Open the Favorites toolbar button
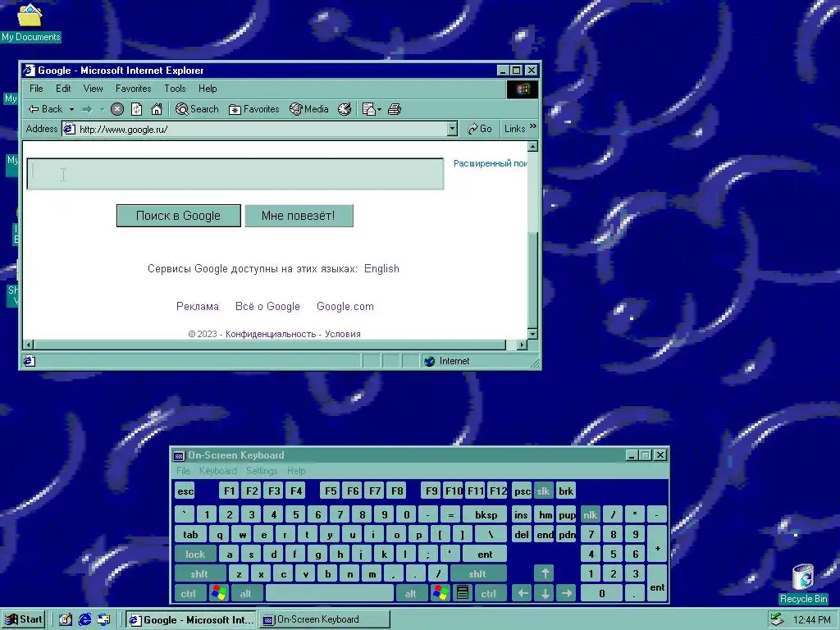840x630 pixels. pyautogui.click(x=254, y=109)
